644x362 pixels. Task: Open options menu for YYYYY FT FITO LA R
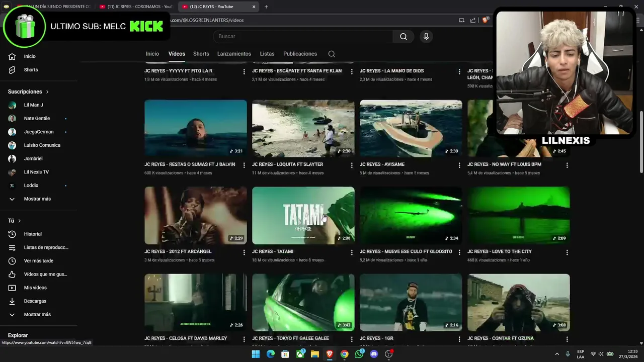[x=244, y=71]
